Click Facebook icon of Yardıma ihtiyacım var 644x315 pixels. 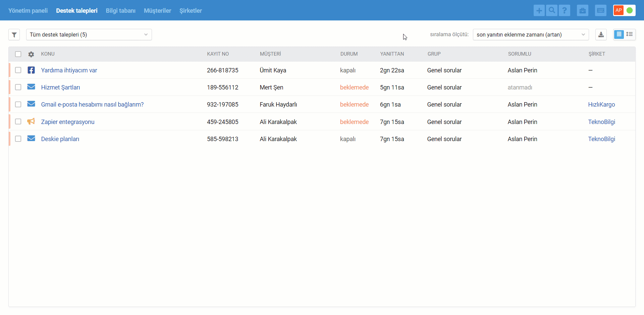[31, 70]
